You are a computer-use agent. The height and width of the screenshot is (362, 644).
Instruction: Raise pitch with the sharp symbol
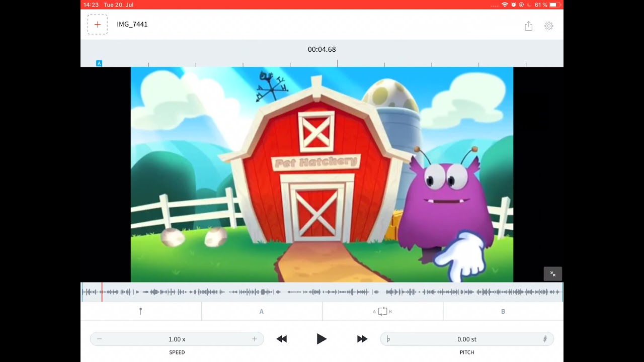click(545, 339)
